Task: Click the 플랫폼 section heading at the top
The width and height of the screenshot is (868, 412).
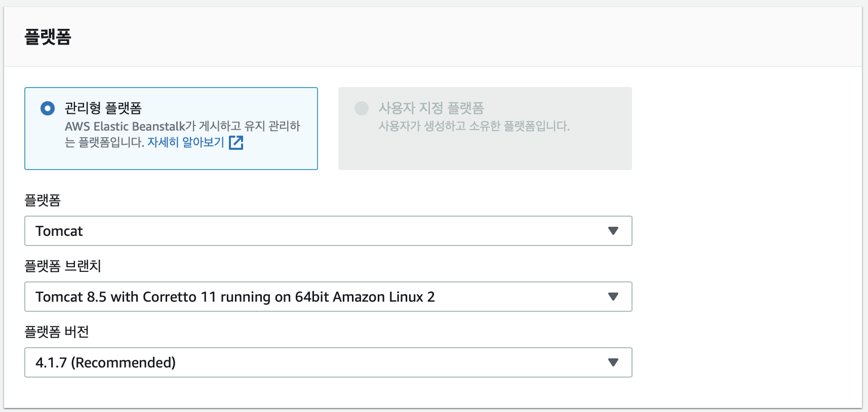Action: point(48,37)
